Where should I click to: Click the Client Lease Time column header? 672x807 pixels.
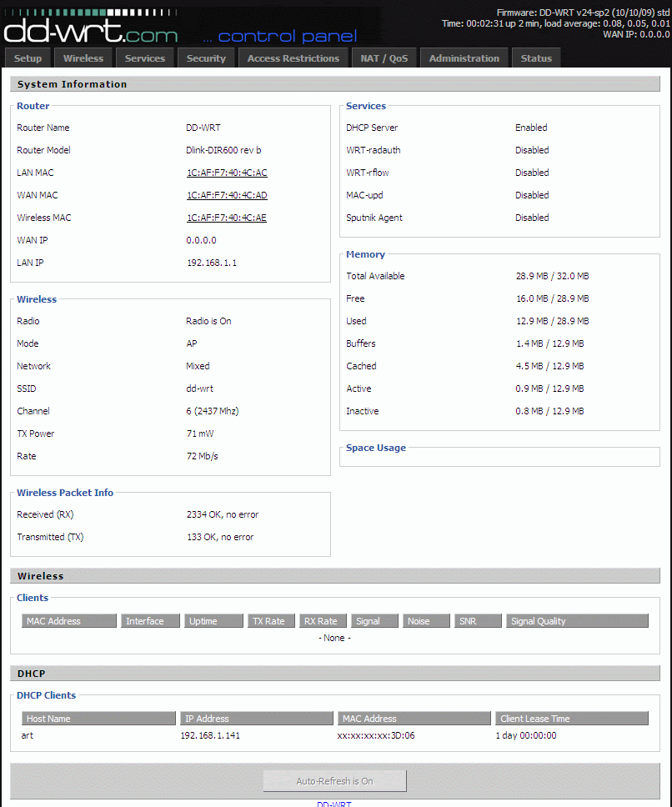coord(572,718)
